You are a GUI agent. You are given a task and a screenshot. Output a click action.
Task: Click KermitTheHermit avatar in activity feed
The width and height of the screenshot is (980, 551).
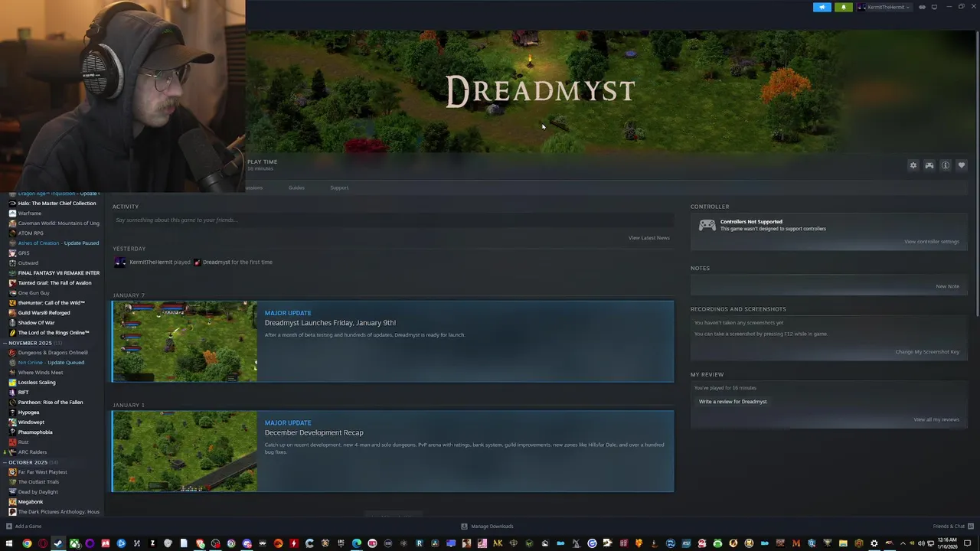click(119, 262)
